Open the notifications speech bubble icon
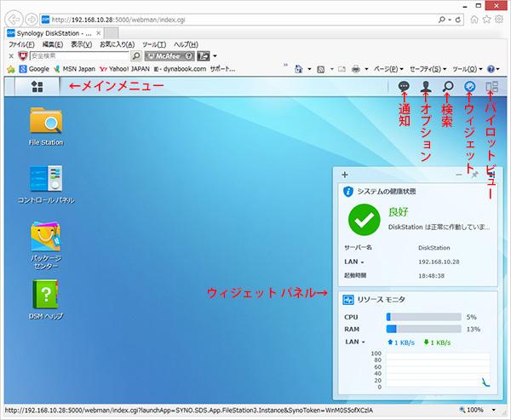The width and height of the screenshot is (511, 420). 404,86
